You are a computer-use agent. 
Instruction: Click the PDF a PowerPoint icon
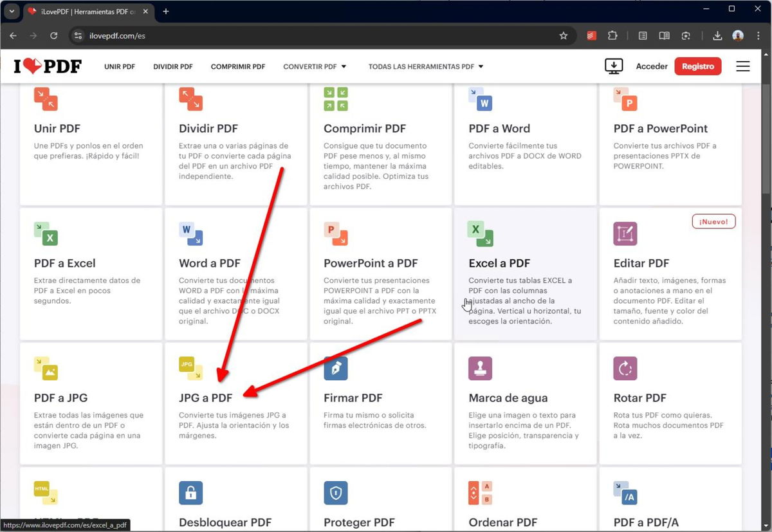[x=625, y=99]
